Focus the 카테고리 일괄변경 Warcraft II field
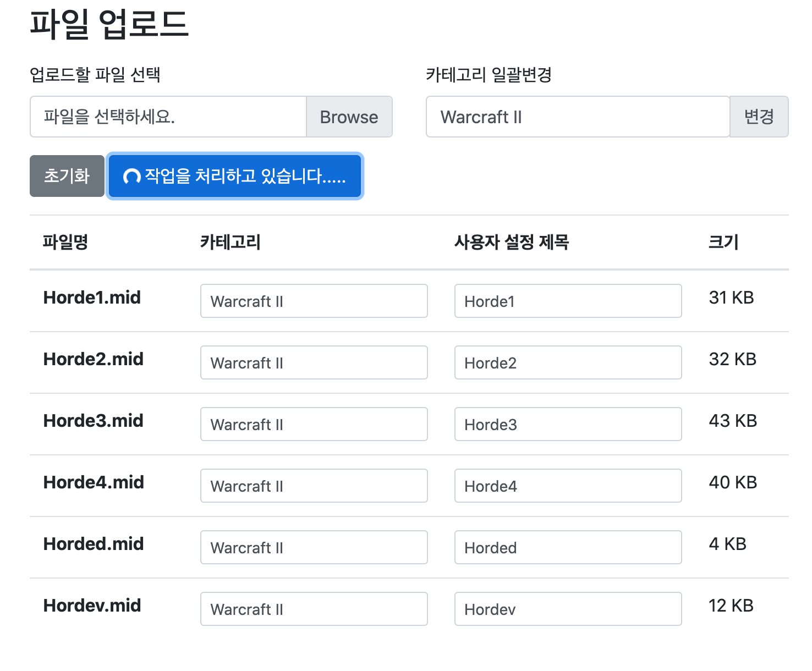The height and width of the screenshot is (671, 812). (x=577, y=117)
